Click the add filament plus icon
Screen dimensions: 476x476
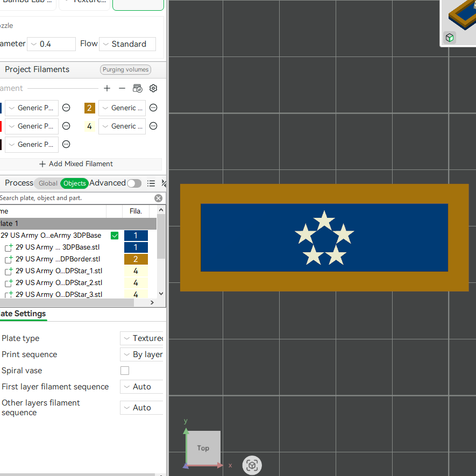click(107, 88)
